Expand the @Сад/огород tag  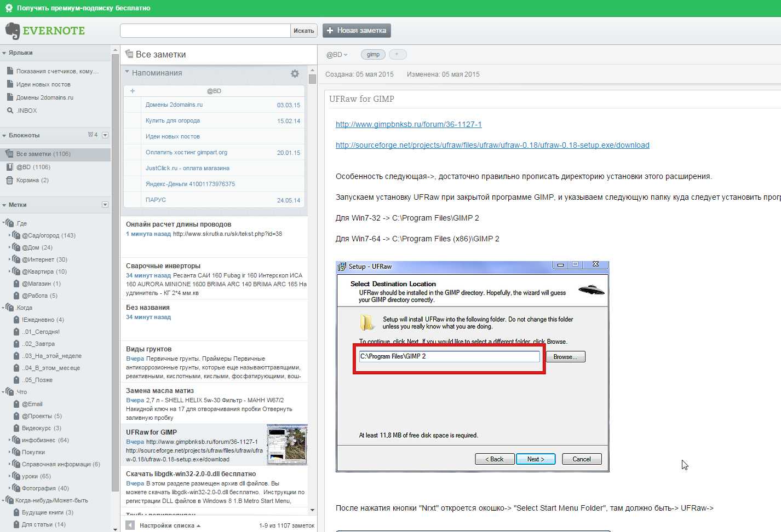10,235
